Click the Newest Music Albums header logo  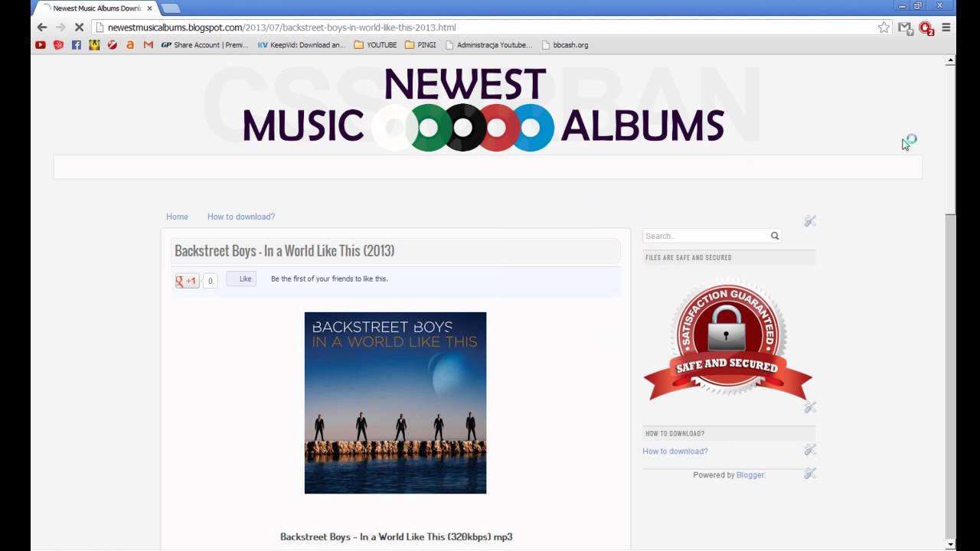[x=483, y=109]
